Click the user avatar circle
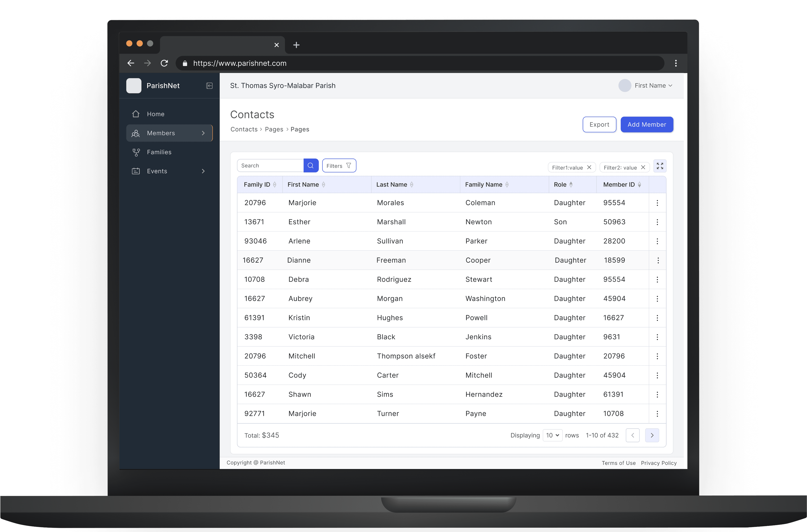Viewport: 807px width, 532px height. (625, 85)
